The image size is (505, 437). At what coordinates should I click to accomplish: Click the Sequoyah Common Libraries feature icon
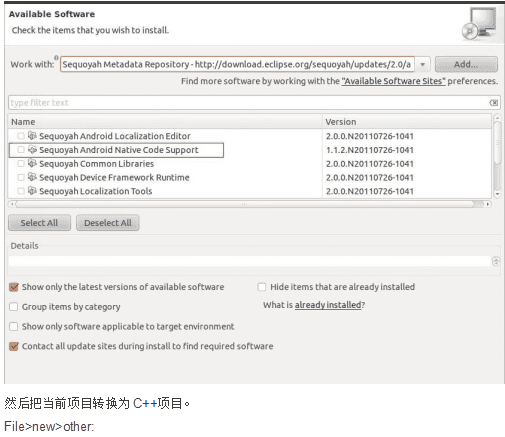(x=32, y=163)
